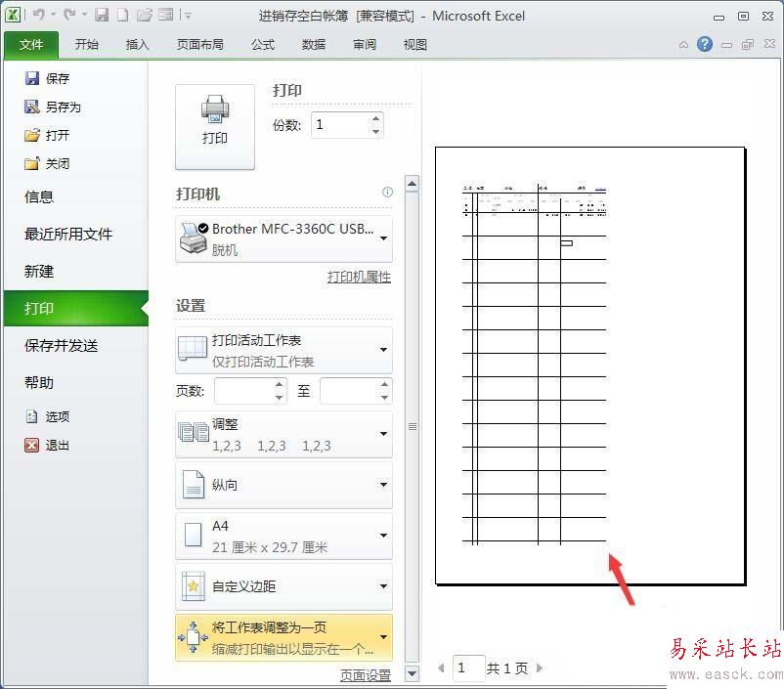Click 打开 (Open) in the sidebar
Viewport: 784px width, 689px height.
48,135
